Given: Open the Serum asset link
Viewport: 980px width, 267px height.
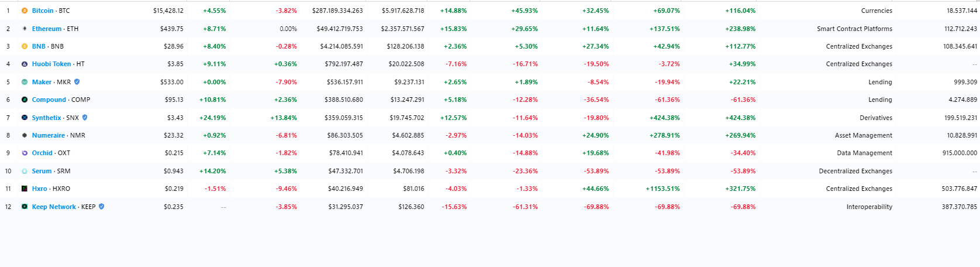Looking at the screenshot, I should coord(42,171).
